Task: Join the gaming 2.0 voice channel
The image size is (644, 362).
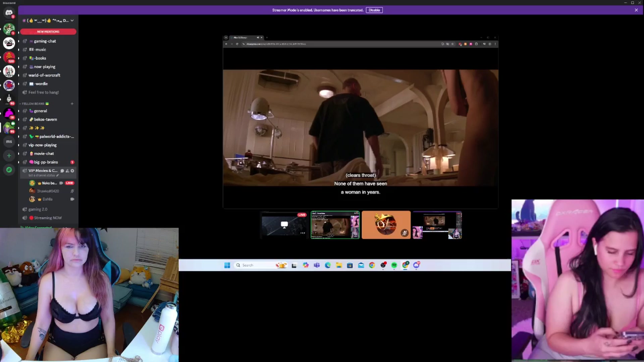Action: point(48,209)
